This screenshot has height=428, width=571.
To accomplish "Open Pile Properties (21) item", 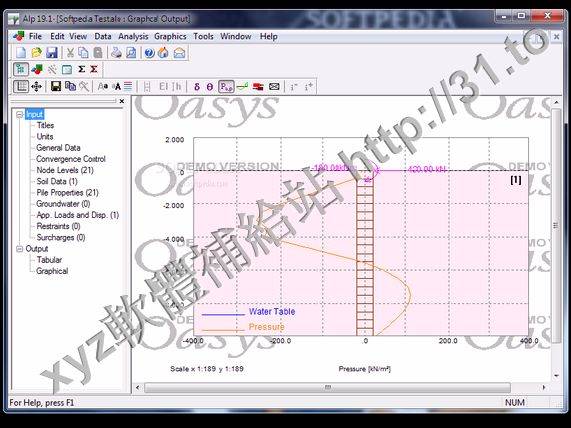I will [x=67, y=193].
